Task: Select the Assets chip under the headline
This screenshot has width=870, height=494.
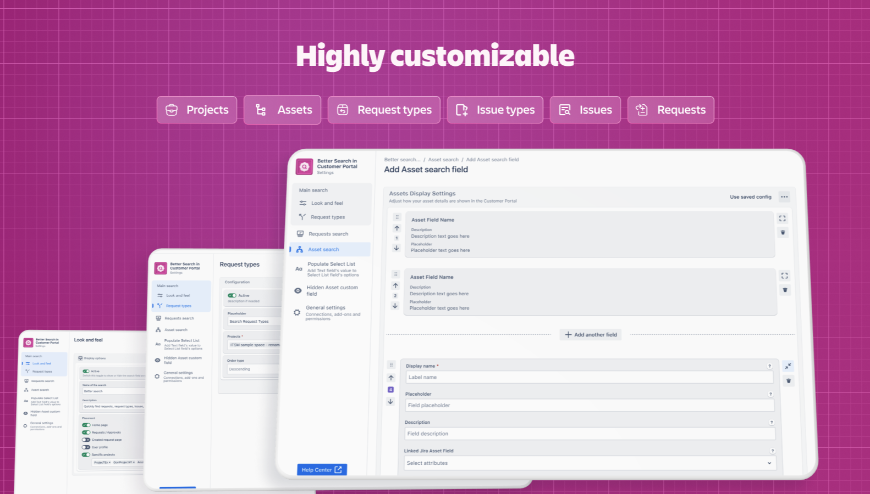Action: point(282,110)
